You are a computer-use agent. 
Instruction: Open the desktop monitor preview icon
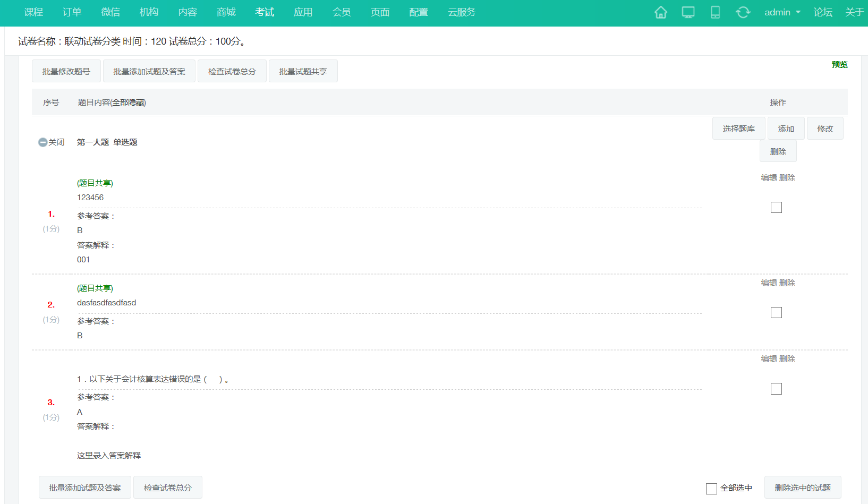[x=688, y=12]
